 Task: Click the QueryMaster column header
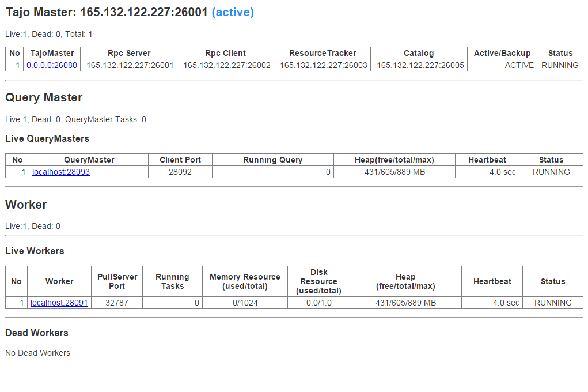pos(89,160)
